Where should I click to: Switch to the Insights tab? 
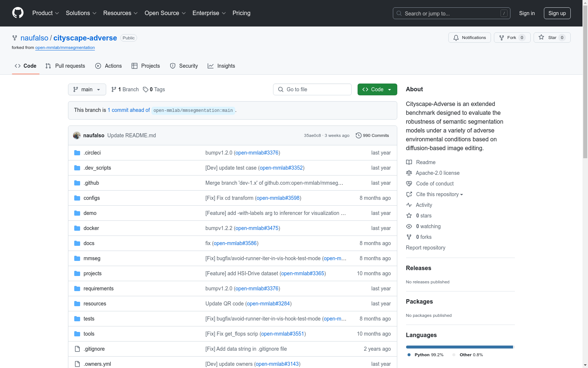pyautogui.click(x=221, y=66)
